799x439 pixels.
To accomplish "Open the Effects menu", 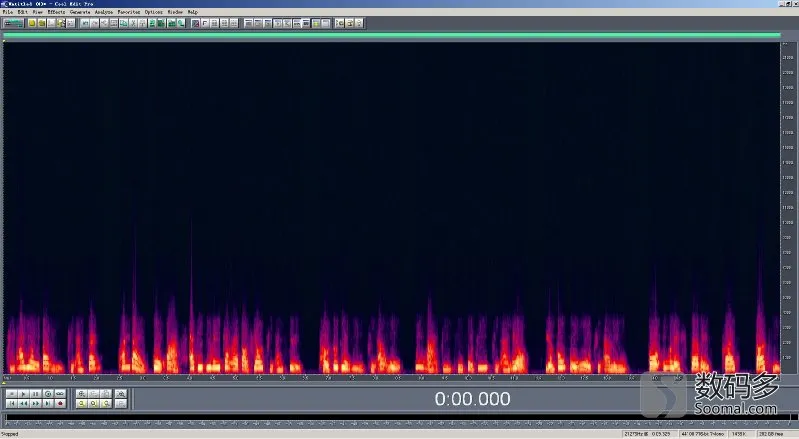I will coord(56,12).
